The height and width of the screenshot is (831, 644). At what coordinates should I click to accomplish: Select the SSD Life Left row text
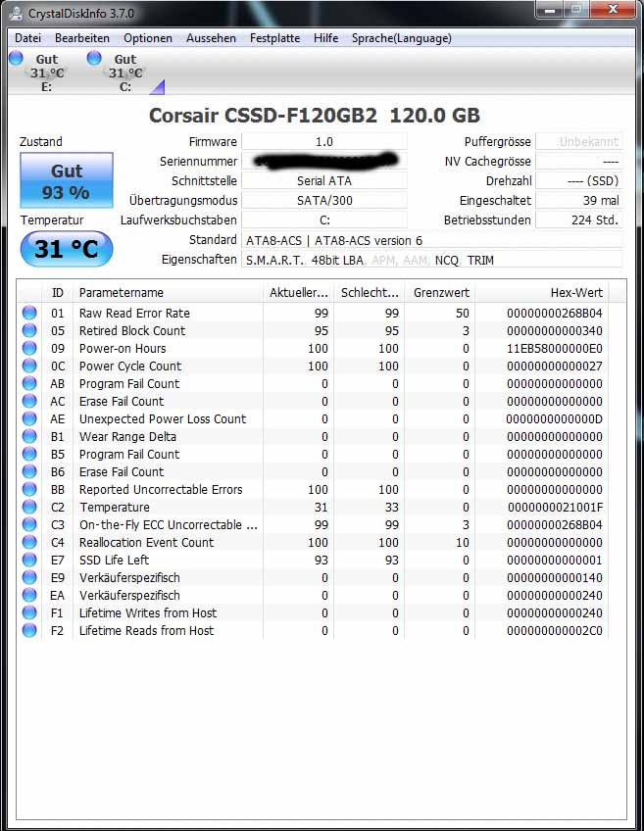pyautogui.click(x=114, y=560)
